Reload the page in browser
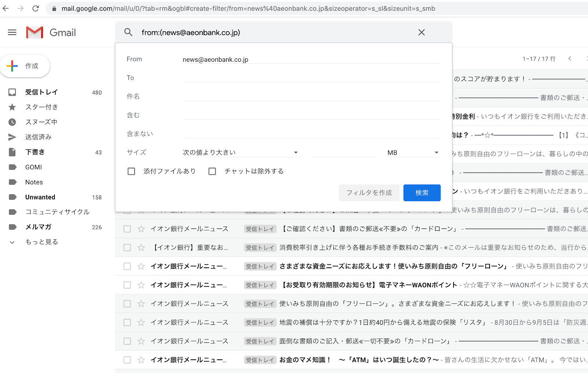 pyautogui.click(x=36, y=8)
